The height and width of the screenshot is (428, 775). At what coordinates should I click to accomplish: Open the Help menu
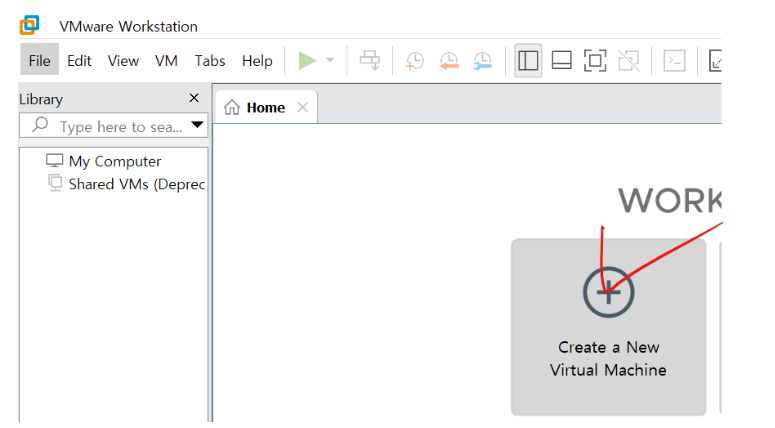[257, 61]
